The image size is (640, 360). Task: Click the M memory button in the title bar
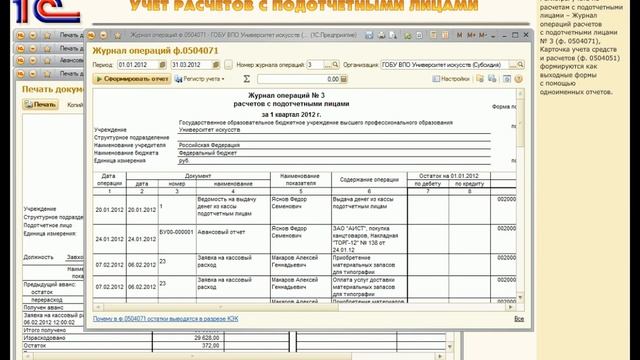tap(459, 36)
